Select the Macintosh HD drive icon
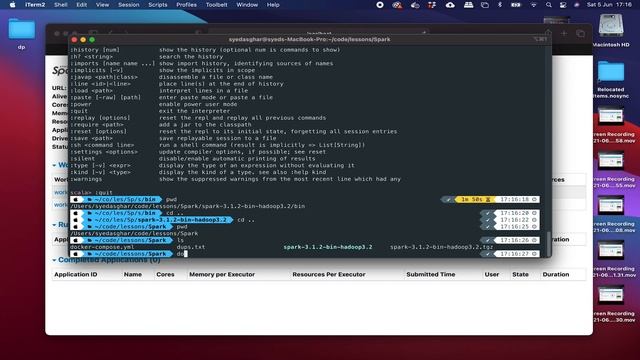Screen dimensions: 640x360 click(x=611, y=25)
